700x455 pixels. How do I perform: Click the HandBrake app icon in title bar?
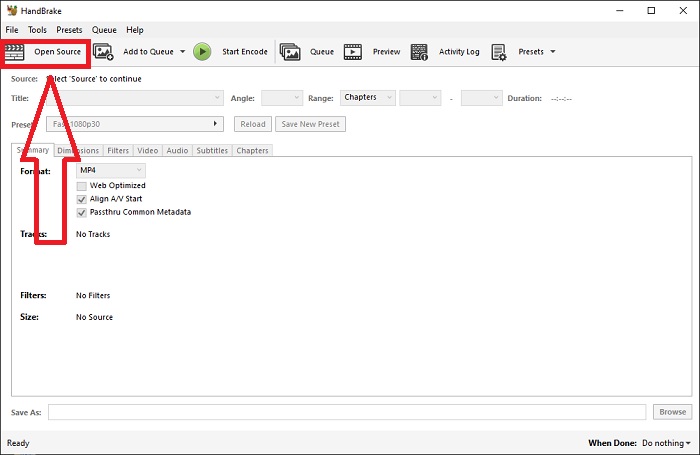(x=11, y=9)
